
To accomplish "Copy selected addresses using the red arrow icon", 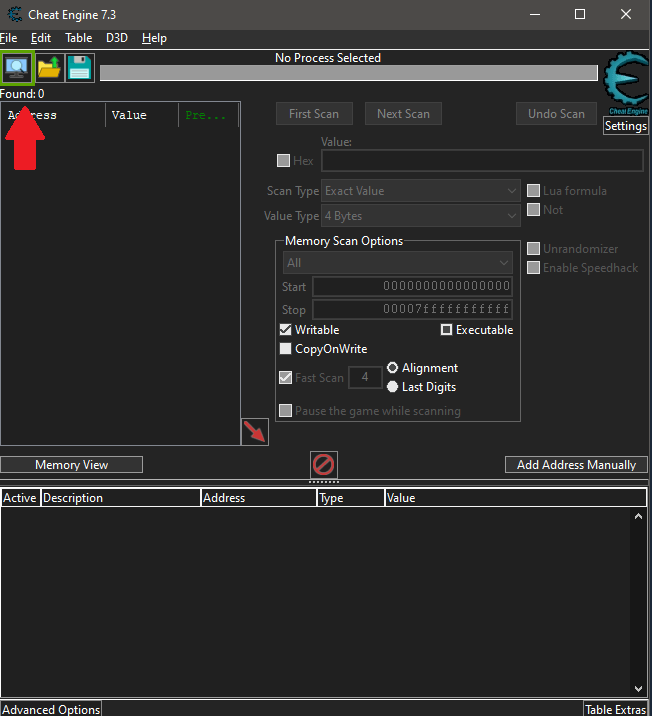I will [255, 432].
